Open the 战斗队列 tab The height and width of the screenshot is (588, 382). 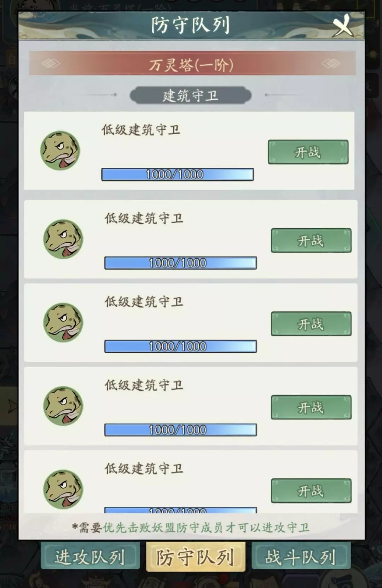[301, 557]
